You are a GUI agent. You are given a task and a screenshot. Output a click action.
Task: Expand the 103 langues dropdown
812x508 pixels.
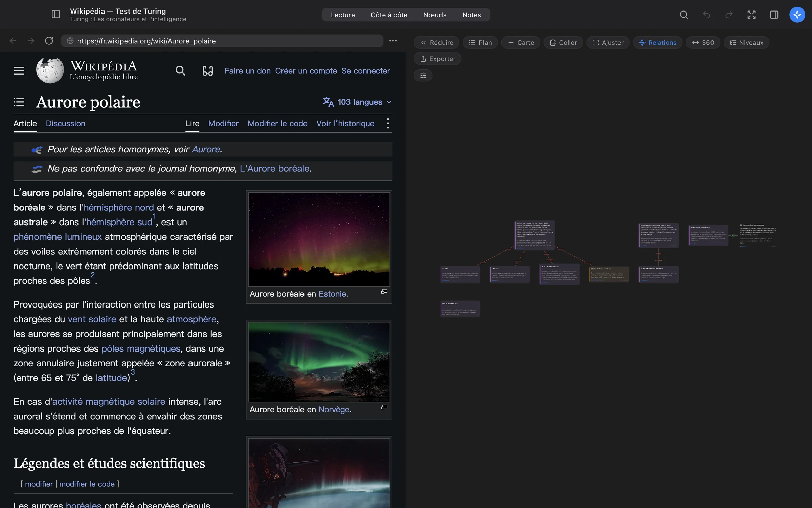coord(357,102)
